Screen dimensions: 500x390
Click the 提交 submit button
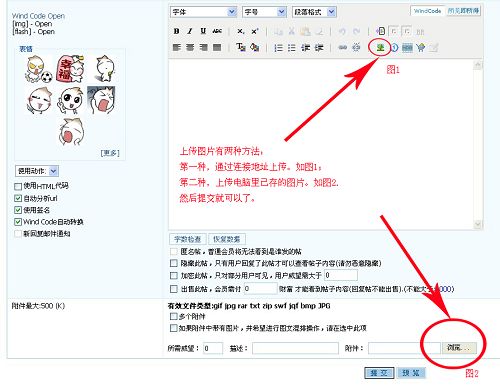[x=379, y=373]
